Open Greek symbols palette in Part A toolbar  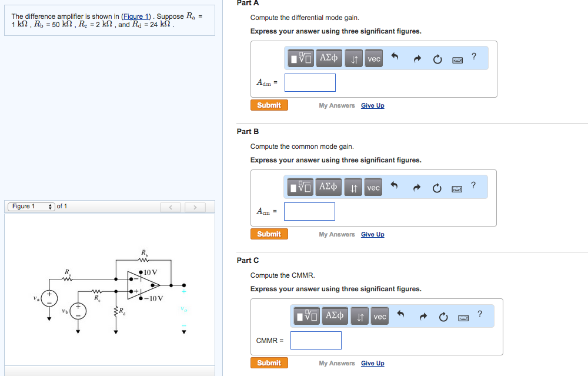click(x=329, y=58)
